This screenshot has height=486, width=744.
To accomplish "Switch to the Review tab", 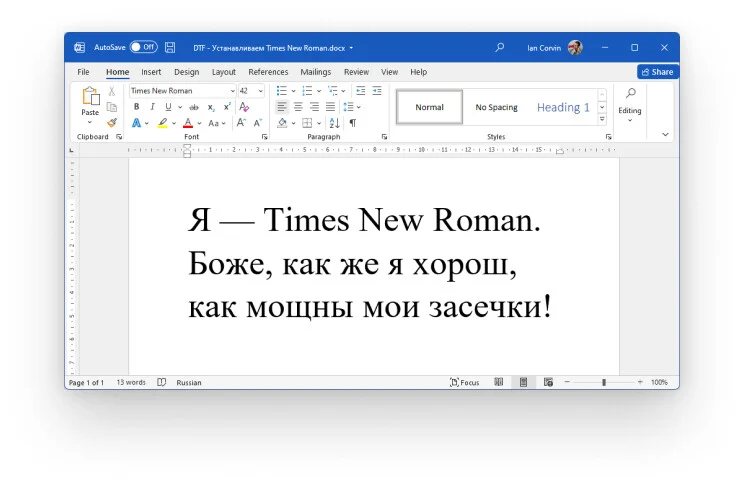I will click(x=356, y=72).
